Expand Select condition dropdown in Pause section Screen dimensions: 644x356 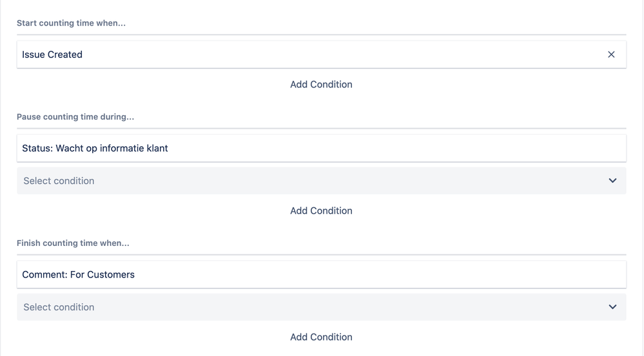click(x=321, y=181)
